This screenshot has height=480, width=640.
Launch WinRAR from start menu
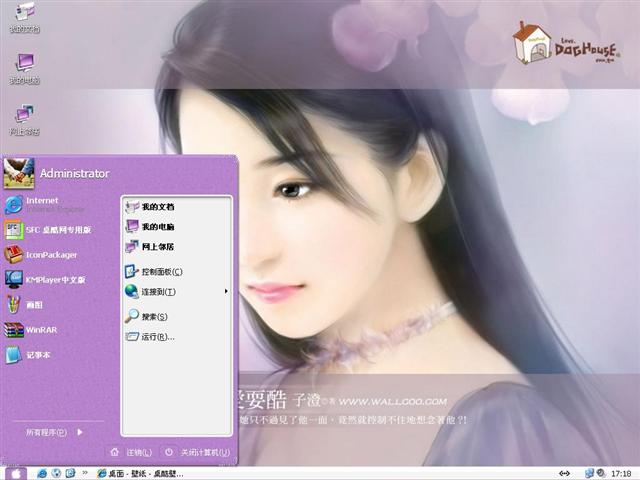click(31, 330)
